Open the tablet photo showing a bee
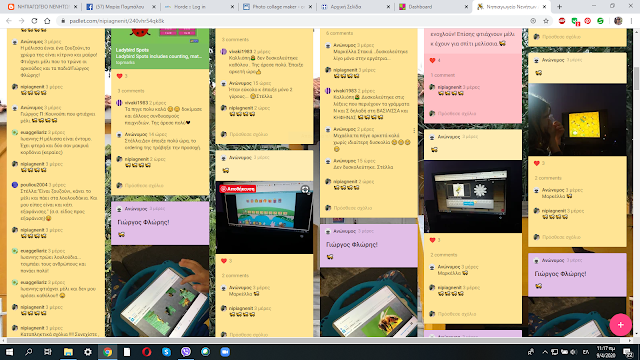This screenshot has height=360, width=640. (x=369, y=302)
